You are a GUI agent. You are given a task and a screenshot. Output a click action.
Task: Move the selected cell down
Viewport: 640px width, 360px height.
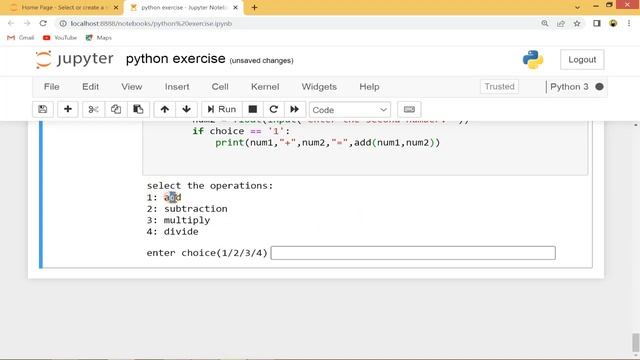pyautogui.click(x=187, y=109)
